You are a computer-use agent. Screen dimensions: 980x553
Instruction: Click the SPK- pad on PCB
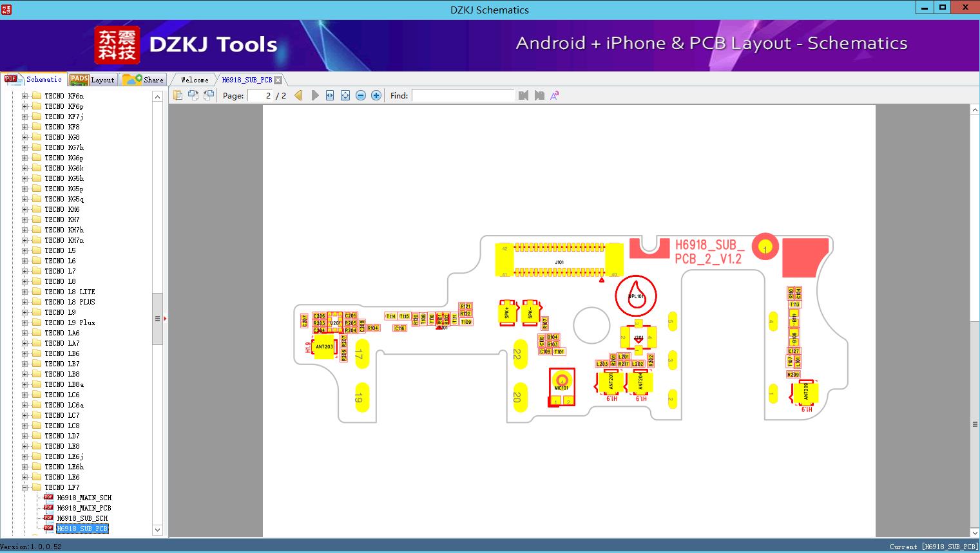click(x=531, y=312)
